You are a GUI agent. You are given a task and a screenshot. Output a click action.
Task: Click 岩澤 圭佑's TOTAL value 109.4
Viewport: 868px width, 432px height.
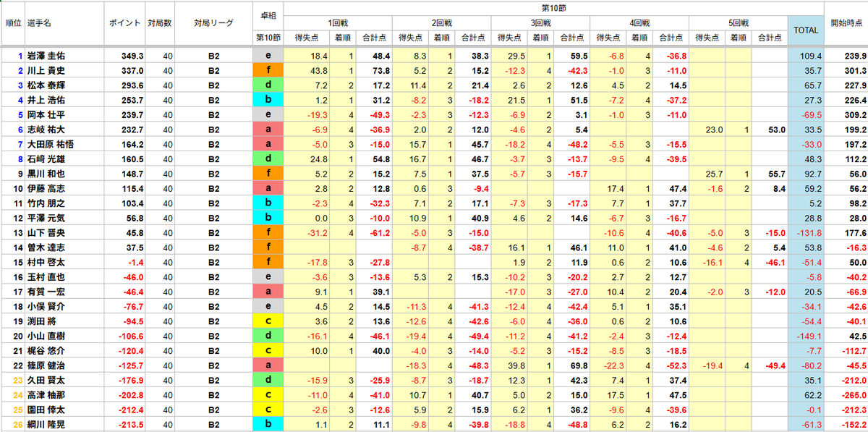pos(811,56)
